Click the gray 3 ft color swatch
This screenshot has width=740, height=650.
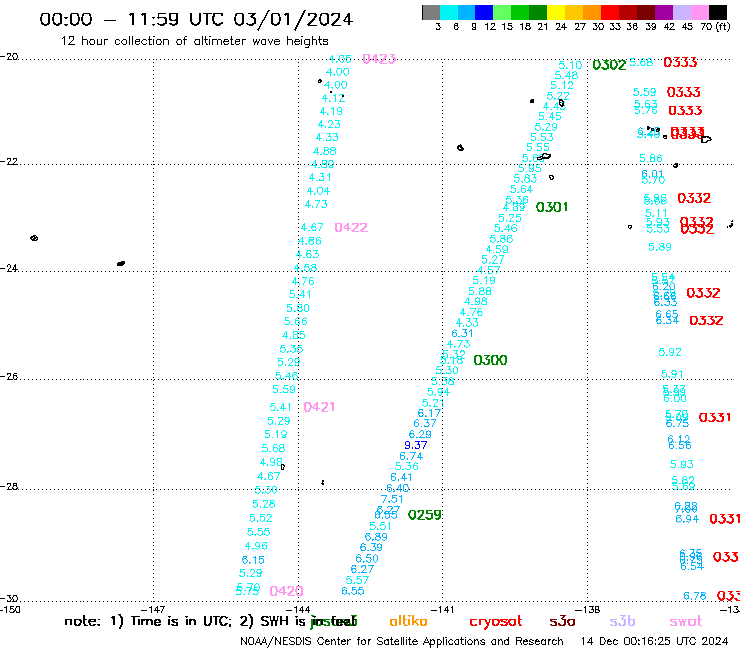[431, 12]
